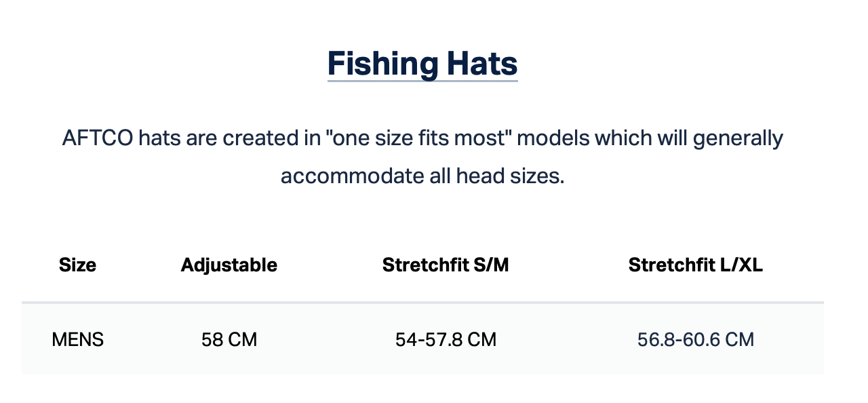The height and width of the screenshot is (403, 868).
Task: Click the 56.8-60.6 CM measurement cell
Action: [696, 339]
